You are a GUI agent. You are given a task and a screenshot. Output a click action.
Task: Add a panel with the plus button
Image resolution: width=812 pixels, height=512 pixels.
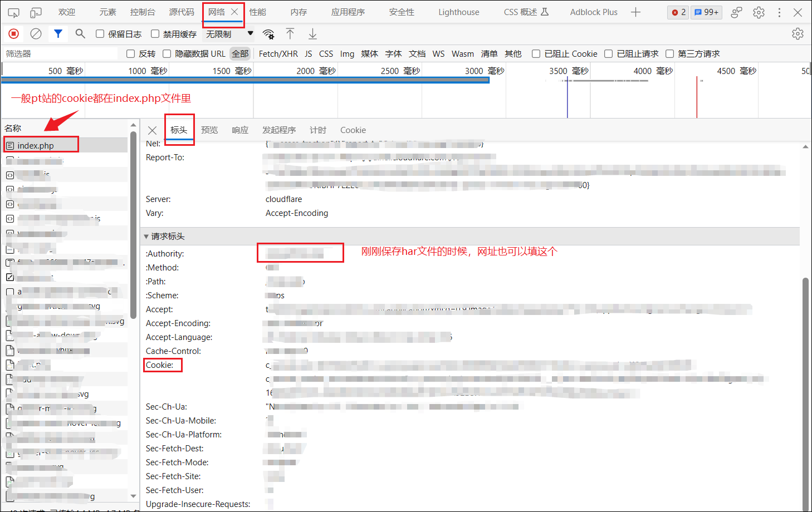[635, 12]
